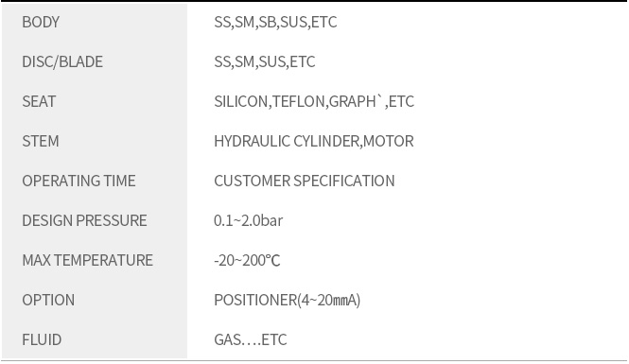Select the OPTION row label
The image size is (629, 364).
pos(48,300)
